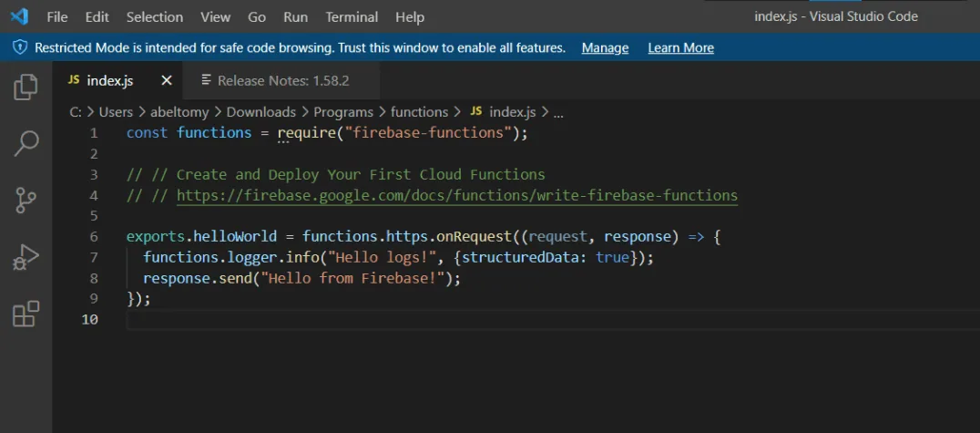
Task: Click the VS Code logo icon
Action: point(19,17)
